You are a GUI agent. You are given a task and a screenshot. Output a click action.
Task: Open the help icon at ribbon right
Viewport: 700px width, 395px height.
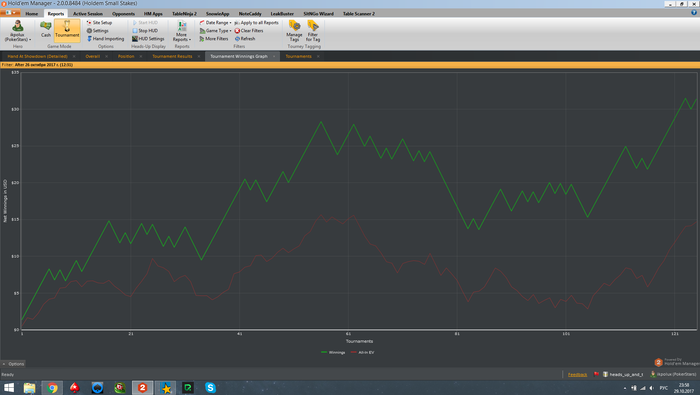[x=694, y=13]
